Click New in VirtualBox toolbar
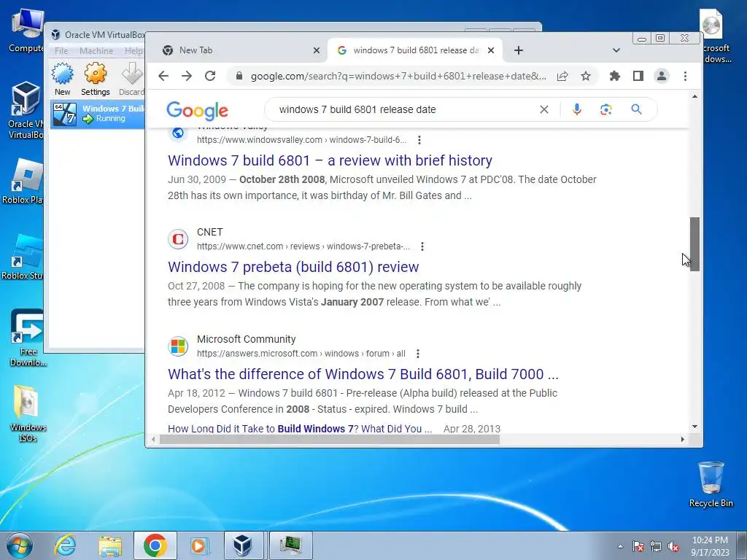The image size is (747, 560). [x=63, y=79]
